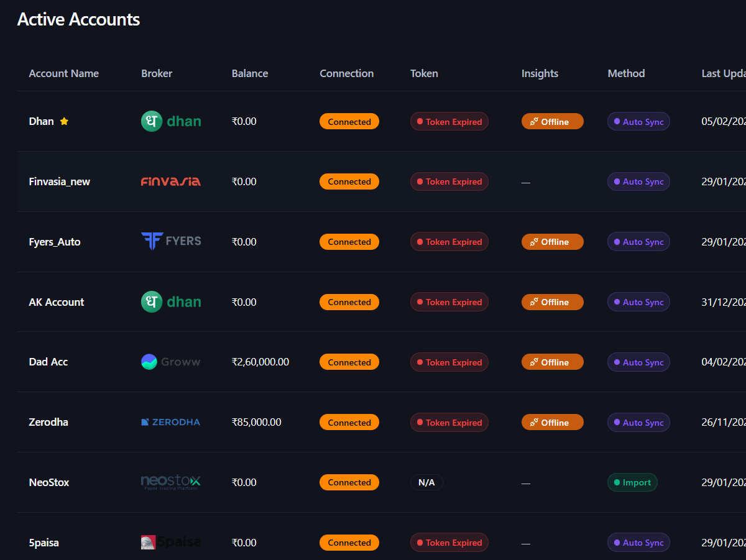Click the Offline status for Dad Acc
This screenshot has width=746, height=560.
[x=552, y=362]
